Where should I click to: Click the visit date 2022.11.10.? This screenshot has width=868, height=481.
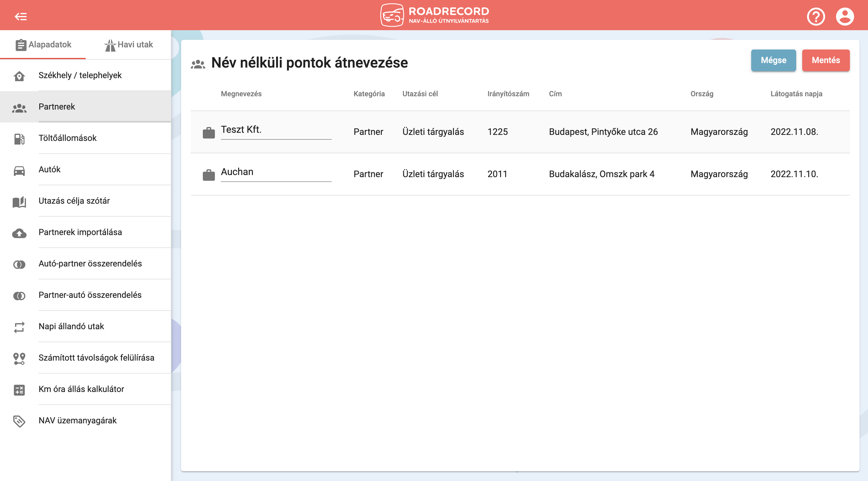coord(794,174)
